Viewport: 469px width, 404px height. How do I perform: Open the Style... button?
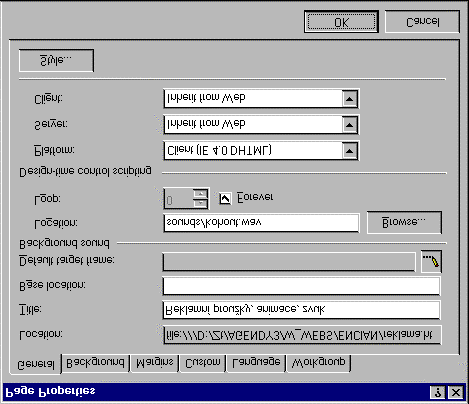(56, 61)
